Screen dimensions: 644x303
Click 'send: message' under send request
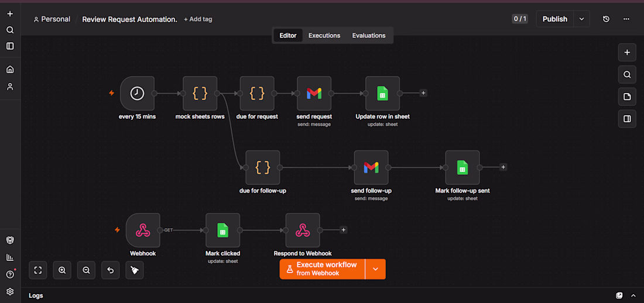pos(314,125)
